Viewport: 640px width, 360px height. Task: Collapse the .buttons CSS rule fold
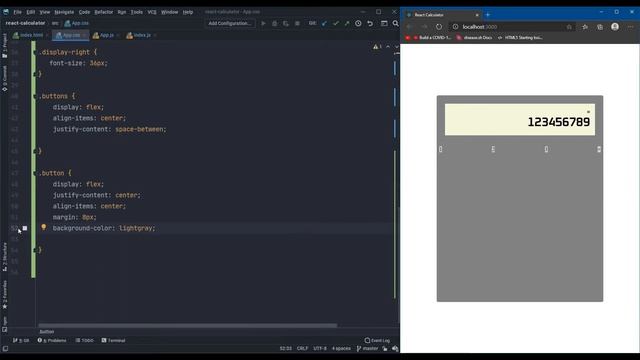[x=34, y=96]
